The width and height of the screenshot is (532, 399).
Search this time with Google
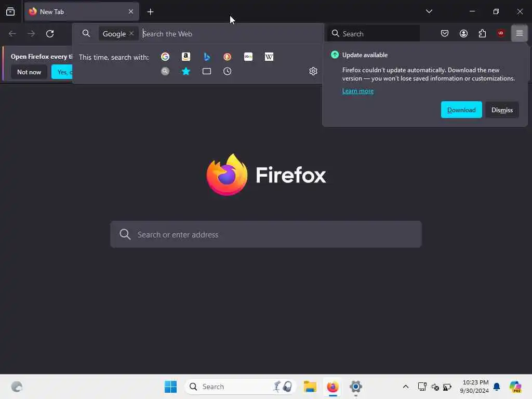pos(165,57)
